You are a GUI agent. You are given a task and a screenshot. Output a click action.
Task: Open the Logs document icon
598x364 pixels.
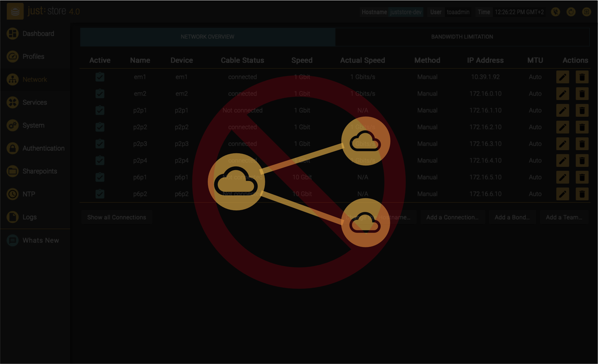13,217
